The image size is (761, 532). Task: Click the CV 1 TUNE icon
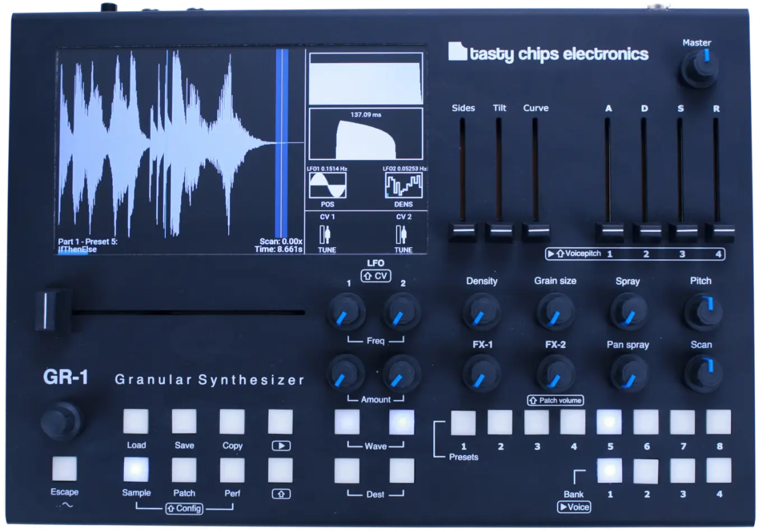(325, 234)
